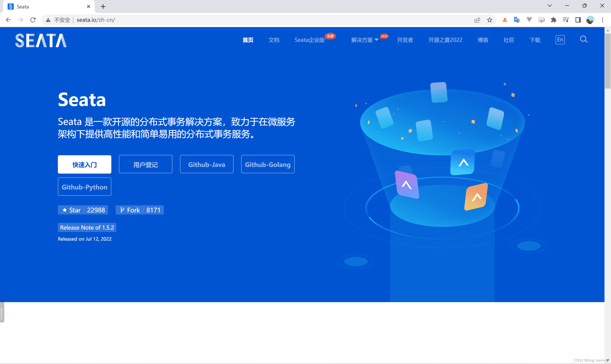Viewport: 611px width, 364px height.
Task: Open 博客 nav item
Action: click(x=483, y=40)
